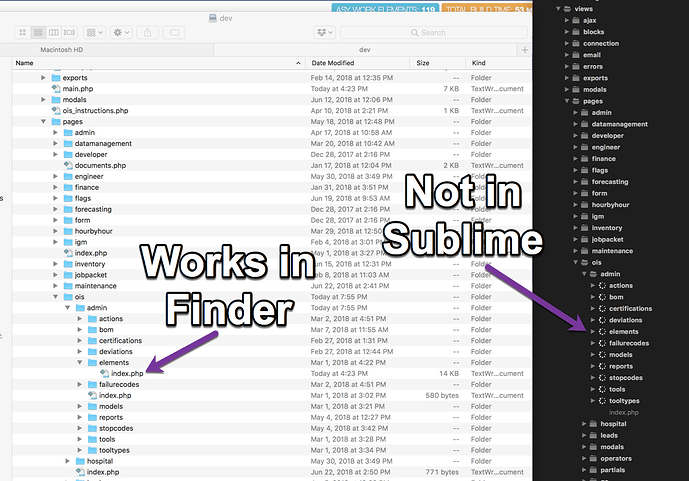Select the tooltypes folder in Finder

click(x=114, y=450)
